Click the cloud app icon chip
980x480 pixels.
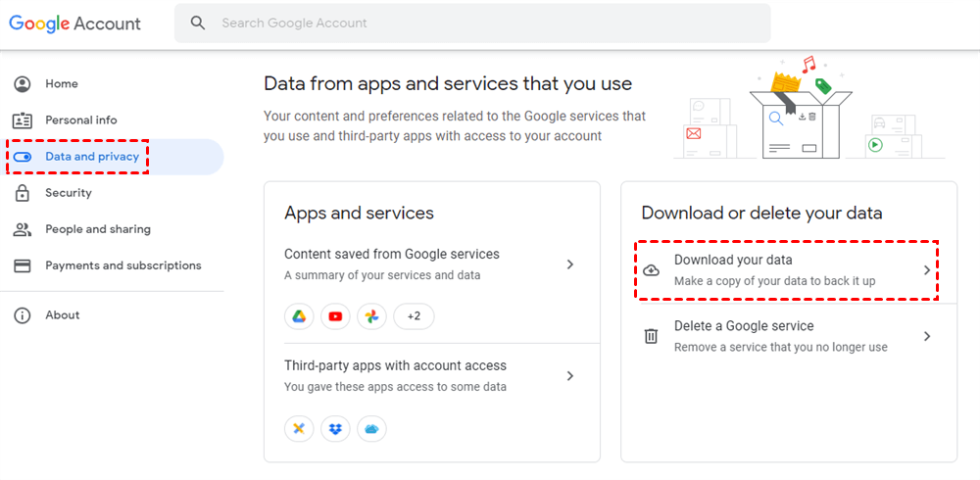tap(371, 429)
